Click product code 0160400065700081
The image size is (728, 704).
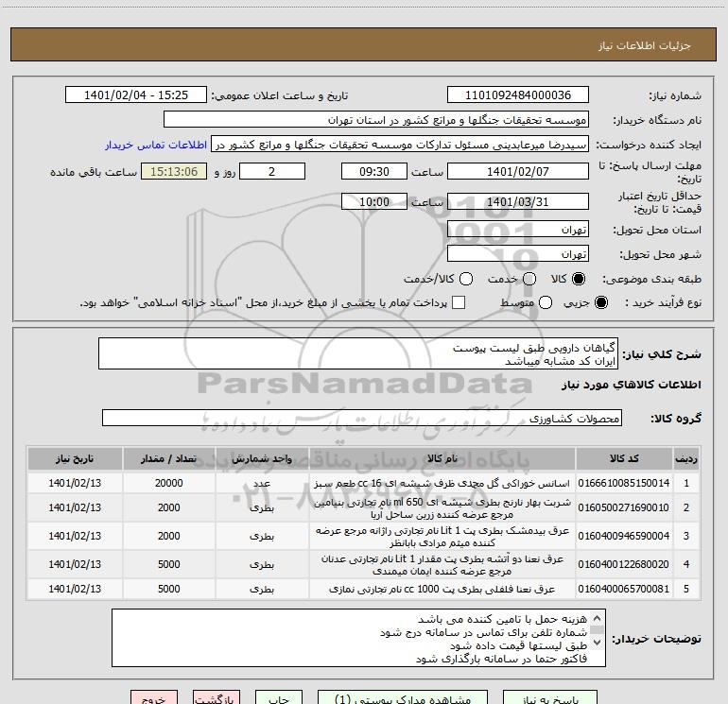pyautogui.click(x=624, y=589)
